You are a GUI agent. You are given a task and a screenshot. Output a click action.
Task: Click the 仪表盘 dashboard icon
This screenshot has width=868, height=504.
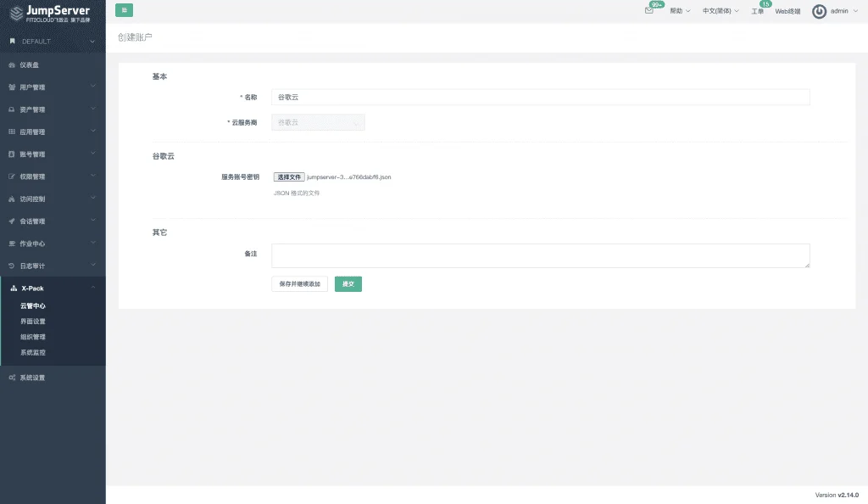12,64
